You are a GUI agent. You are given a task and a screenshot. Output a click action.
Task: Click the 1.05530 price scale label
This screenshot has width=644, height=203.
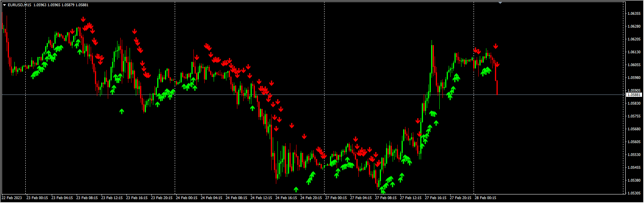pyautogui.click(x=634, y=155)
